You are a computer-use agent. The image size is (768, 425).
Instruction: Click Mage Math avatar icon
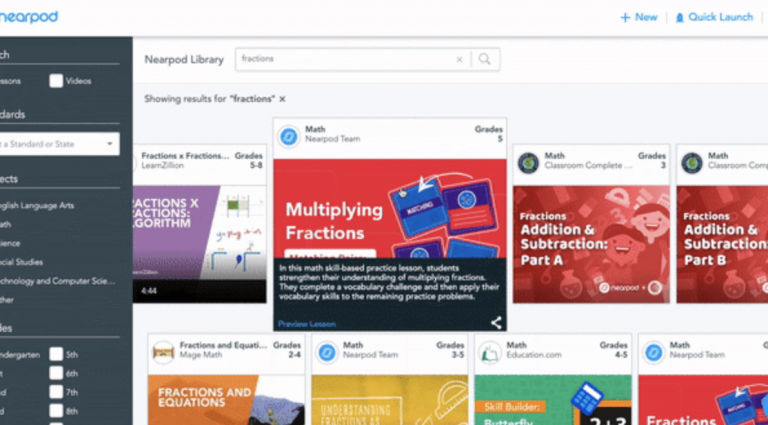tap(164, 352)
